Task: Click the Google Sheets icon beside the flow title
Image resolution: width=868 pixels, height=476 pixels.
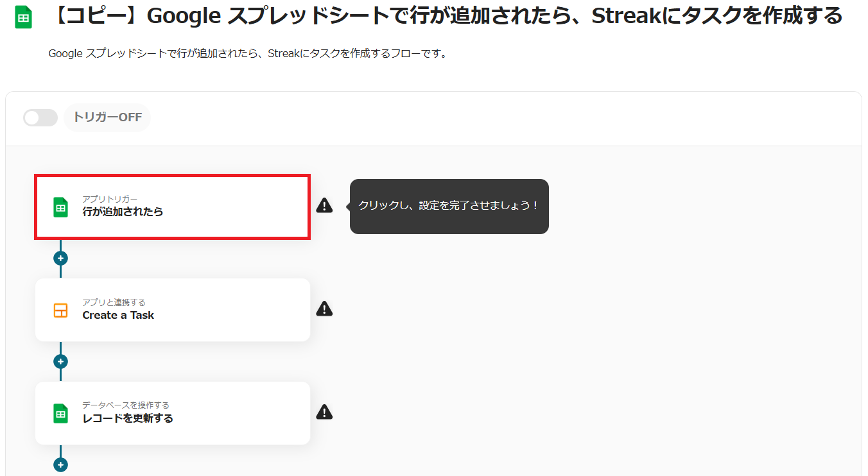Action: click(24, 17)
